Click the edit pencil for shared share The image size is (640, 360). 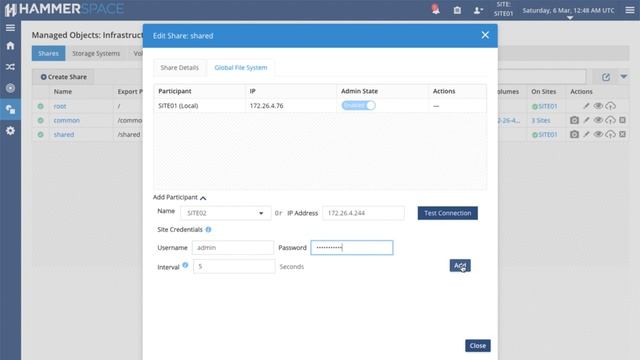pos(586,134)
